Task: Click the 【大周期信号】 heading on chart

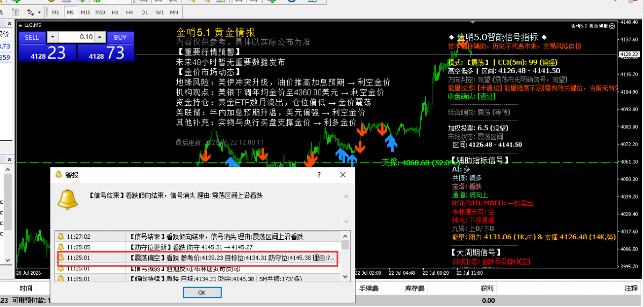Action: click(x=475, y=251)
